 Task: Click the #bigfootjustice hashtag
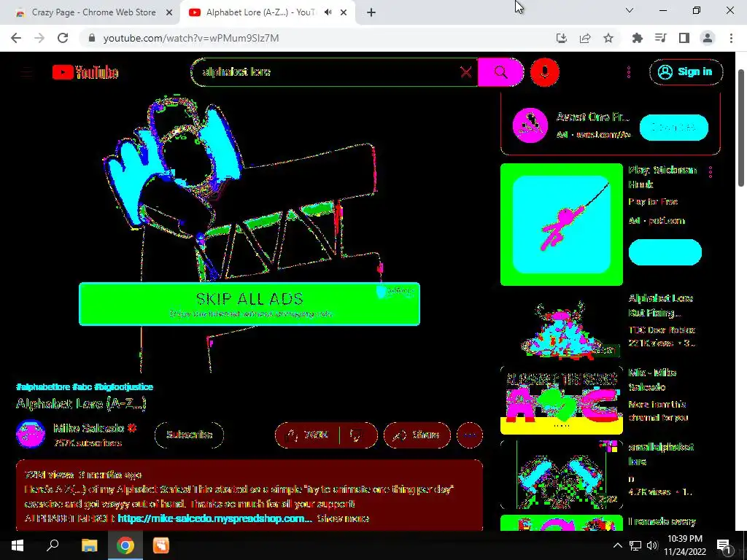(123, 386)
